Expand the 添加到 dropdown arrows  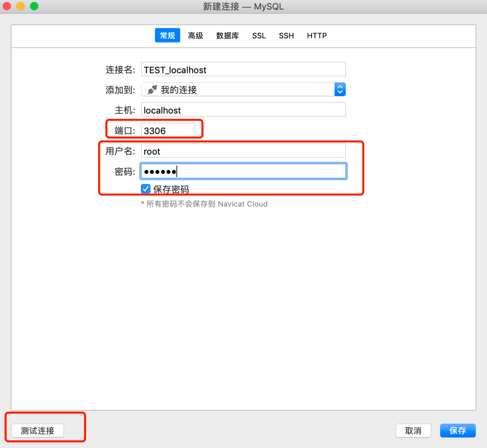pyautogui.click(x=340, y=90)
